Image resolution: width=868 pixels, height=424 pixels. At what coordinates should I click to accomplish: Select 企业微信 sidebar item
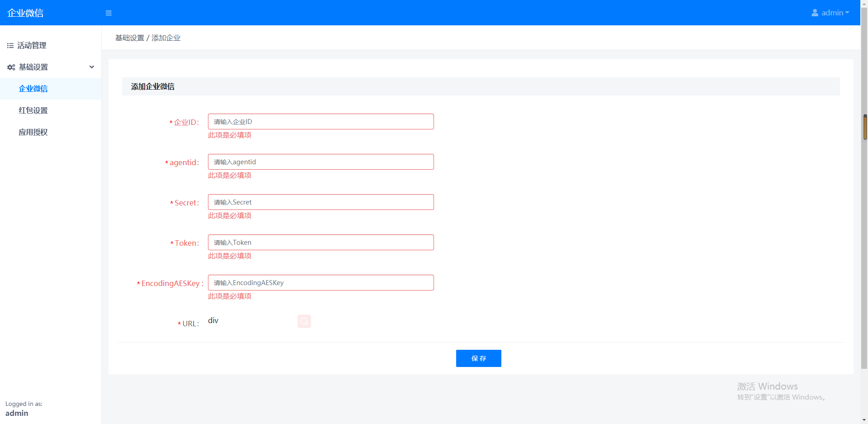[x=51, y=89]
